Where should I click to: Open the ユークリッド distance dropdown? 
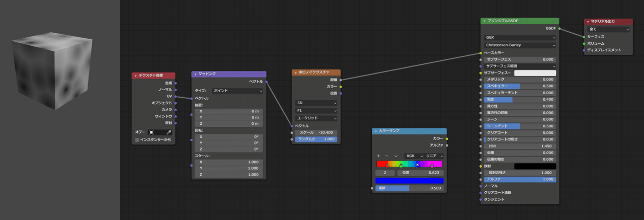tap(316, 118)
